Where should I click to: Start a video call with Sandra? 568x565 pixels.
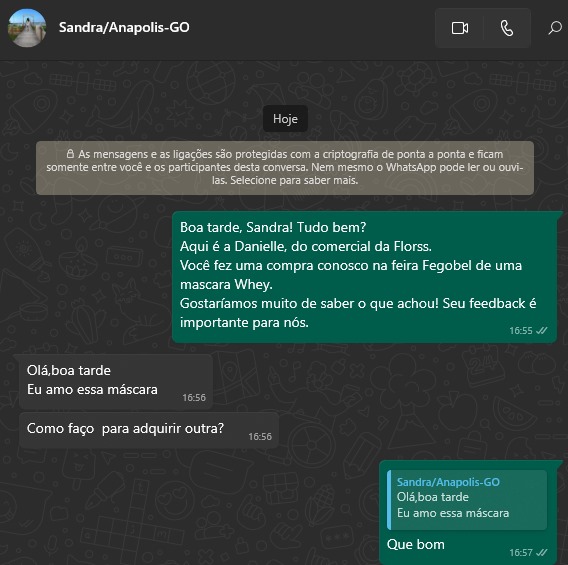tap(459, 28)
